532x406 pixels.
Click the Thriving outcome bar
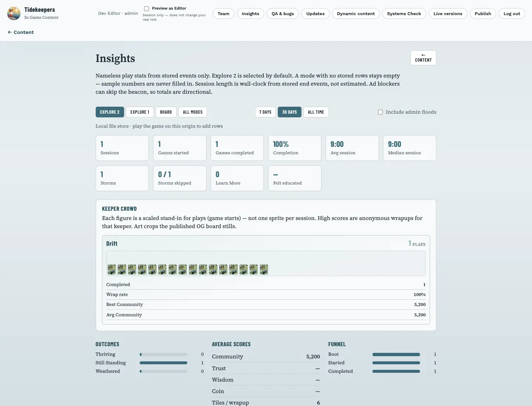click(163, 354)
